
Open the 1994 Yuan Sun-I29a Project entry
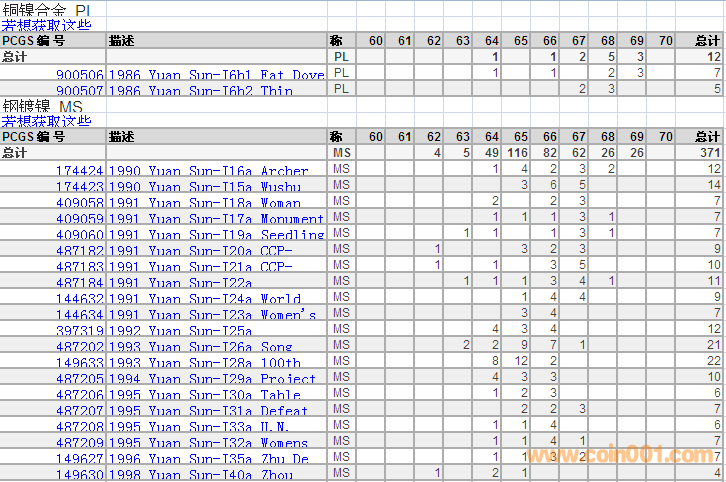tap(212, 379)
